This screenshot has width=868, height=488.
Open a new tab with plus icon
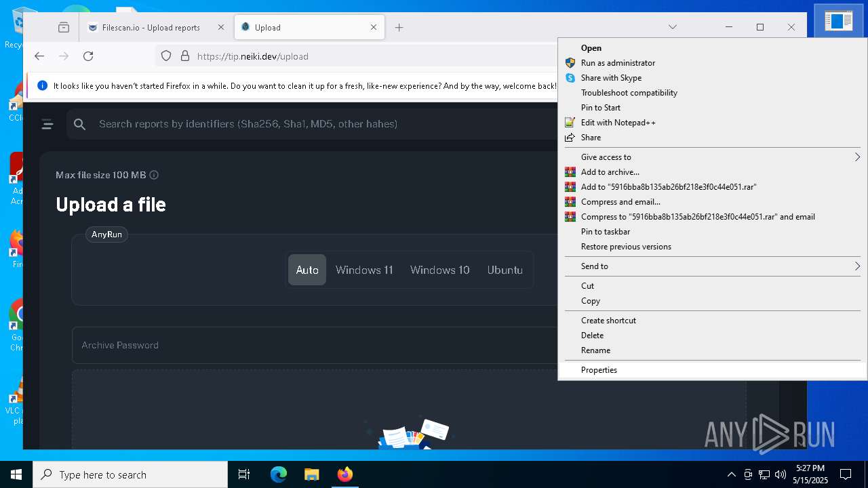coord(399,27)
